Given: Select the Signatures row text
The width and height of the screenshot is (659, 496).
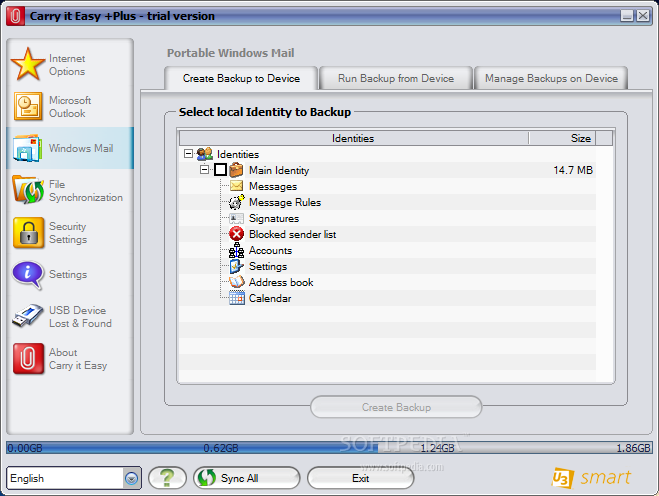Looking at the screenshot, I should click(x=274, y=219).
